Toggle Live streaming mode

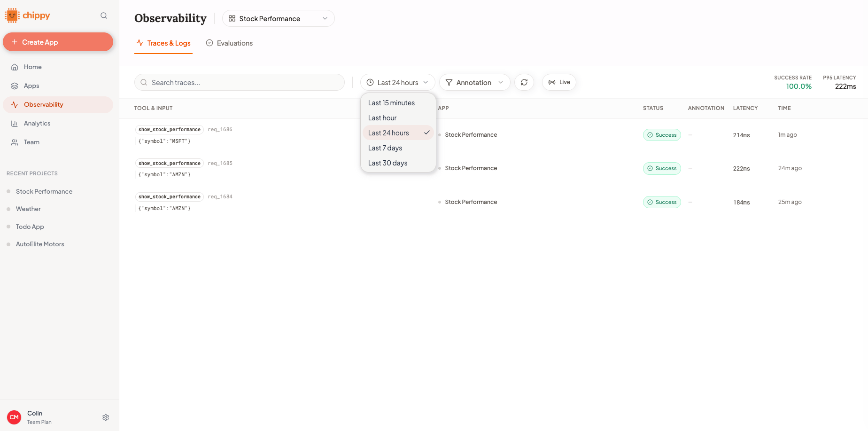[559, 82]
